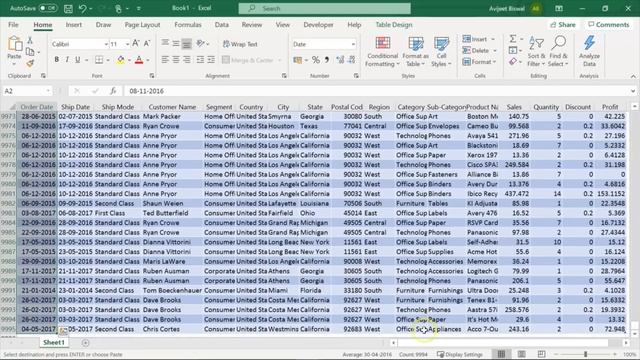Toggle Wrap Text

click(x=240, y=44)
